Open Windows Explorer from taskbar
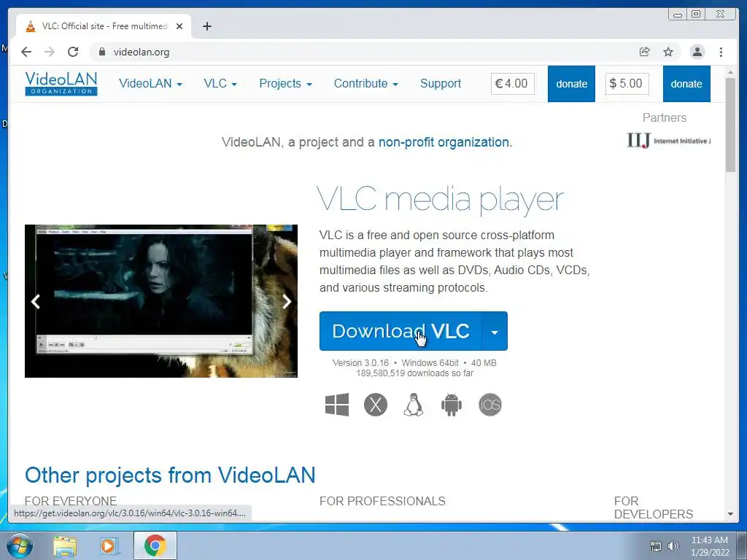Screen dimensions: 747x560 65,545
